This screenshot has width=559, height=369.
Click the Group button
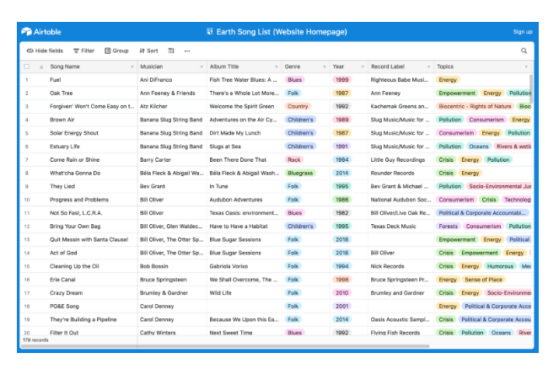coord(116,51)
